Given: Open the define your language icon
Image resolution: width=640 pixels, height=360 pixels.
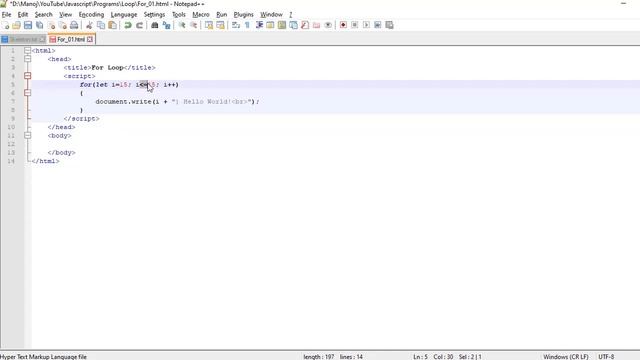Looking at the screenshot, I should (270, 25).
